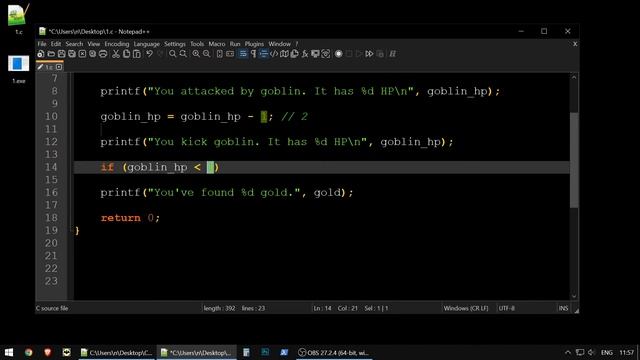Zoom out with the toolbar icon
Screen dimensions: 640x360
[x=207, y=54]
